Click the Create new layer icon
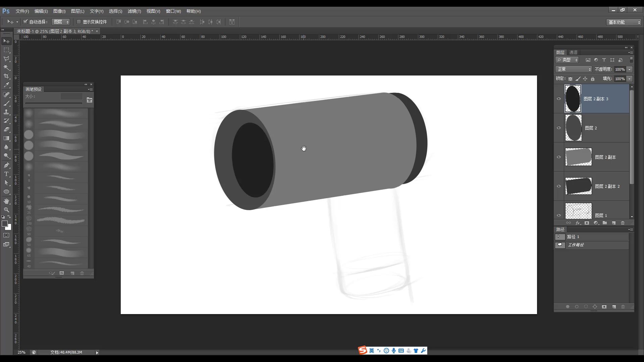This screenshot has width=644, height=362. pos(614,223)
